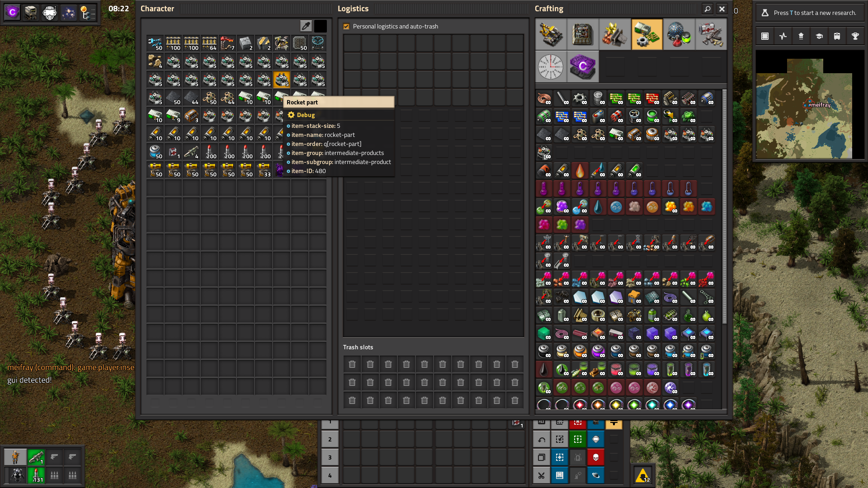
Task: Craft empty barrel recipe
Action: [x=598, y=98]
